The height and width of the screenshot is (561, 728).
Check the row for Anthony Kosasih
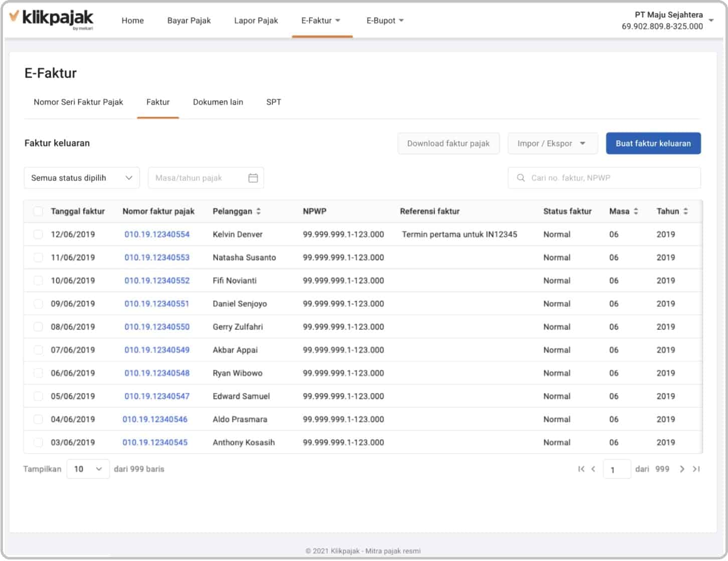point(39,442)
